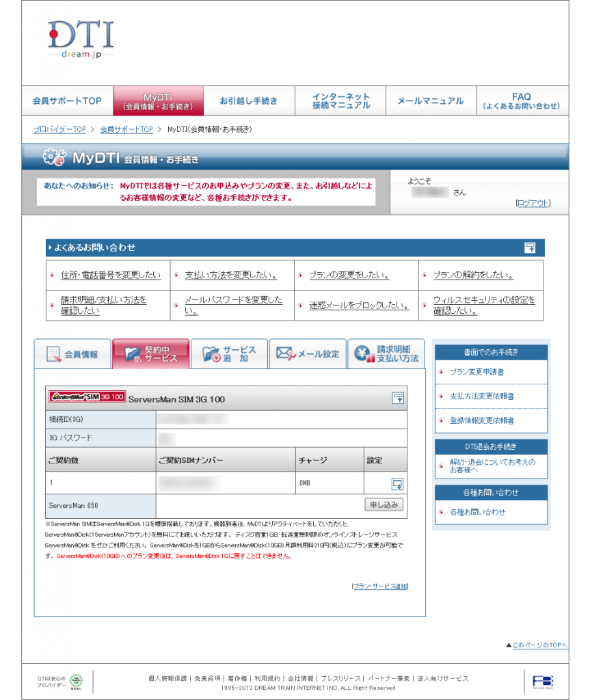Click the MyDTI gear header icon
The width and height of the screenshot is (590, 700).
[54, 157]
